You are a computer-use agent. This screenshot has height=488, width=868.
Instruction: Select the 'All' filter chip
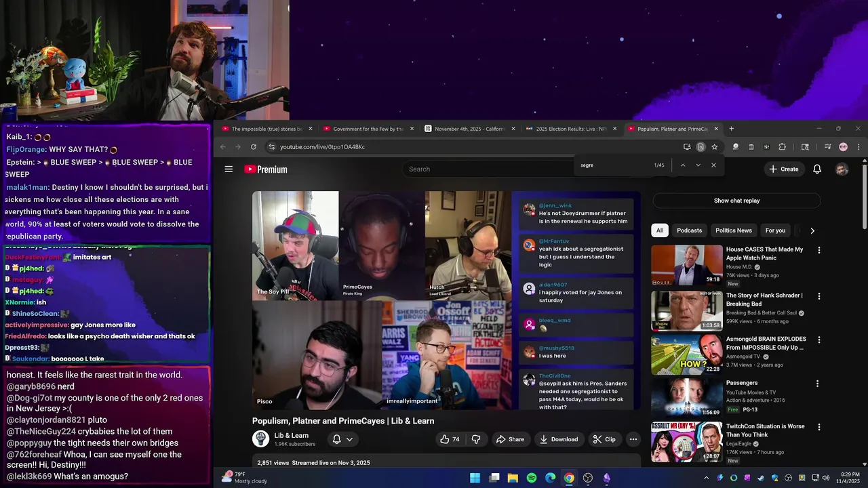coord(660,230)
